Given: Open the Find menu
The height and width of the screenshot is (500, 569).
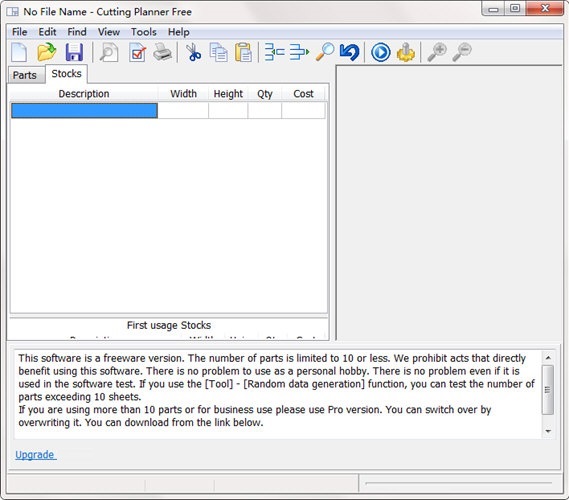Looking at the screenshot, I should point(77,32).
